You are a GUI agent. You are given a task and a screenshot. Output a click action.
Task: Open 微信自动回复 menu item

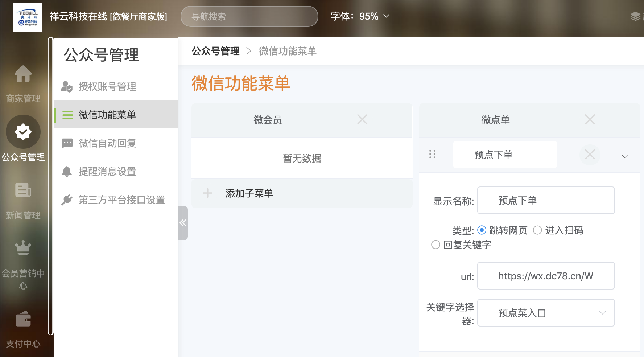click(116, 143)
